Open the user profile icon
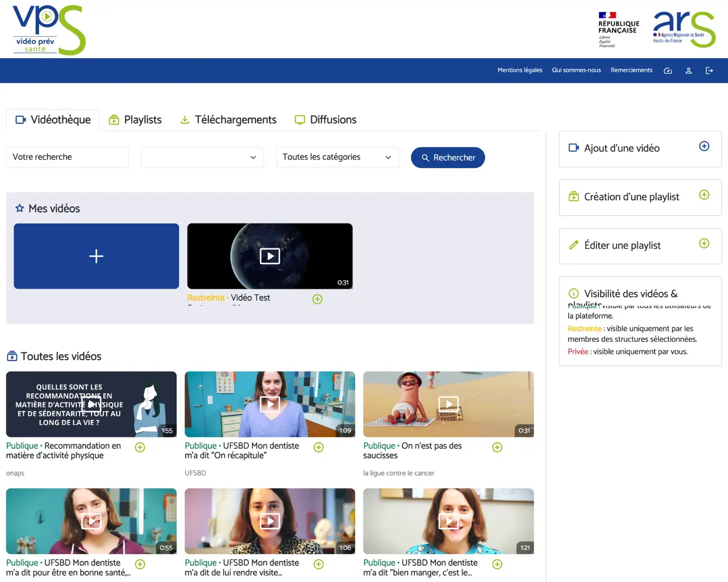 (688, 70)
